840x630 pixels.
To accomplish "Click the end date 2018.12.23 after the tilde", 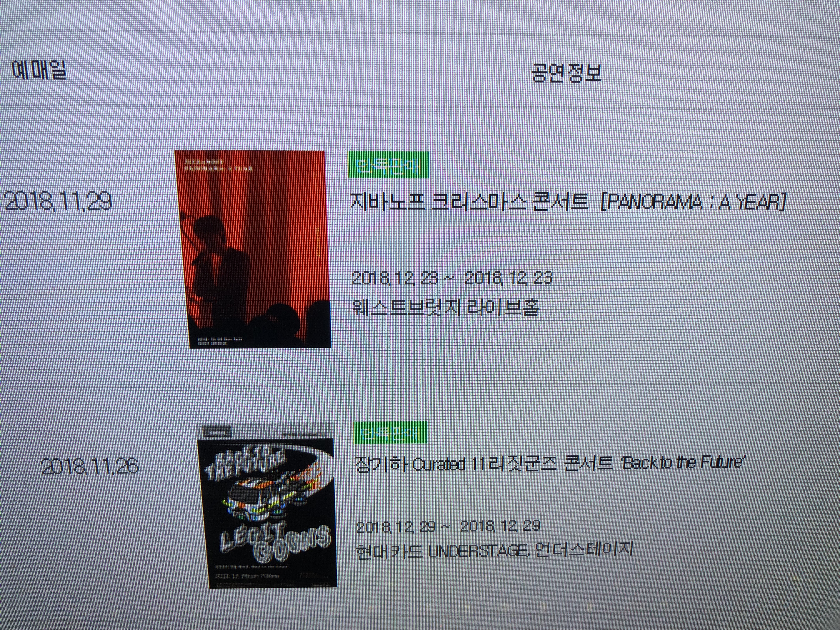I will (508, 278).
